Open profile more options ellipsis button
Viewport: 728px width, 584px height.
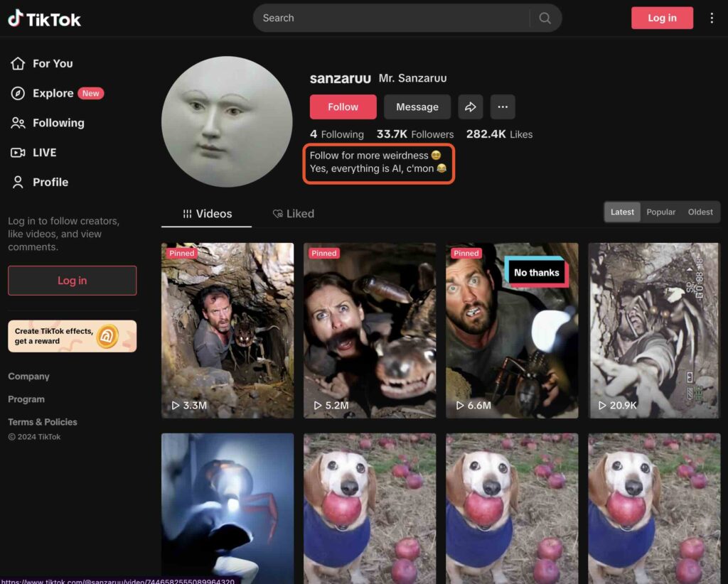[x=503, y=107]
